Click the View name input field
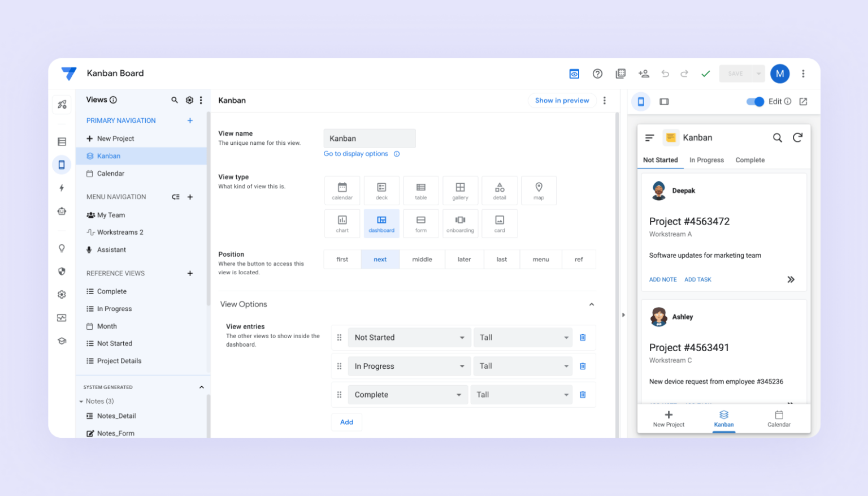This screenshot has width=868, height=496. click(x=369, y=139)
